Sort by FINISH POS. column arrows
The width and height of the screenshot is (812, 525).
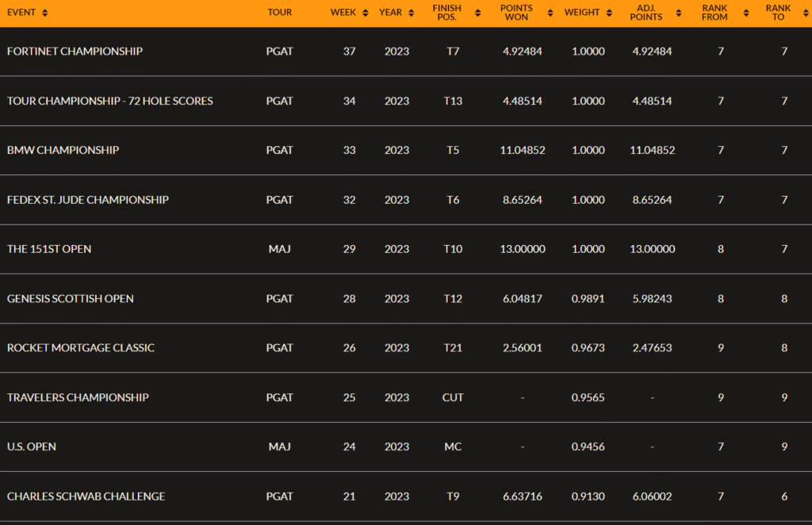(x=477, y=13)
